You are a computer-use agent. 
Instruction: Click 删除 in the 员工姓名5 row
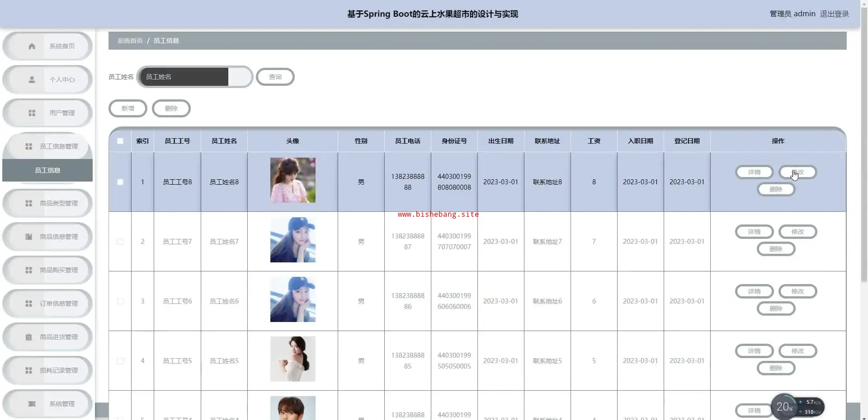coord(776,368)
